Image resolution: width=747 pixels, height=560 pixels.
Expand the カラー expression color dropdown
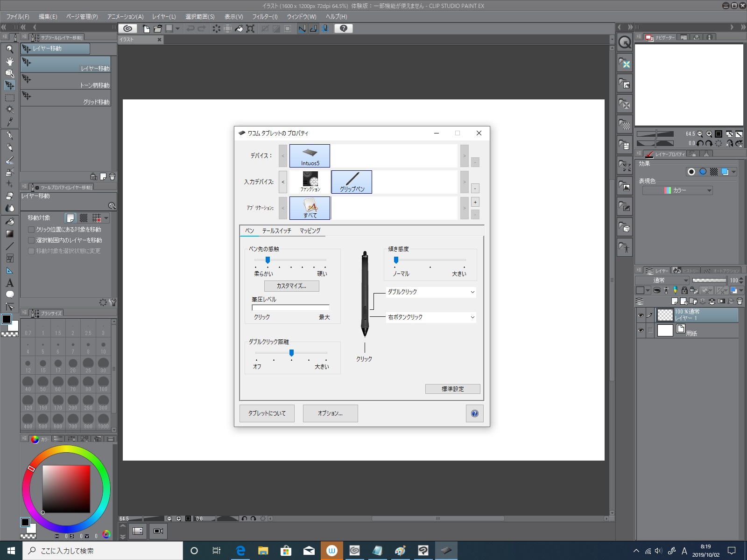pos(677,190)
